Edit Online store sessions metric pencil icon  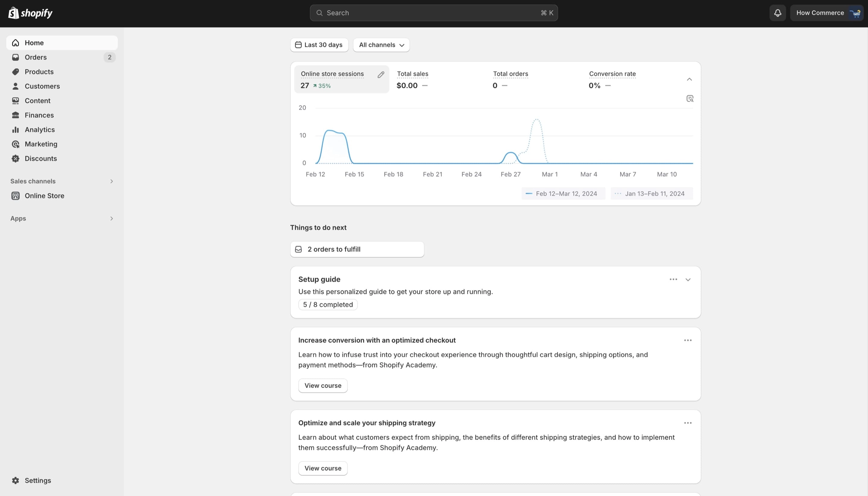pyautogui.click(x=381, y=74)
